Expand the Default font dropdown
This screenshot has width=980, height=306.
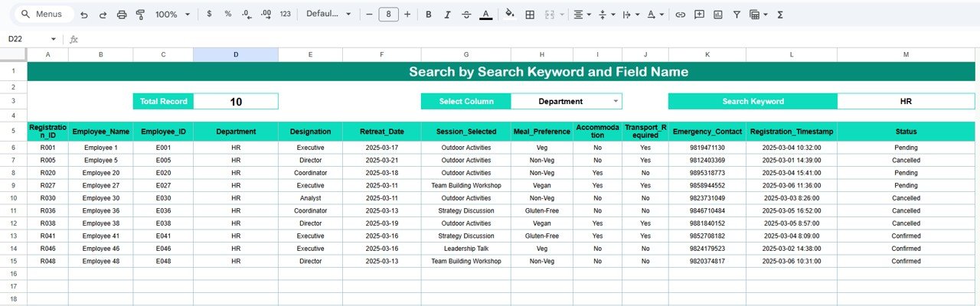pyautogui.click(x=328, y=15)
